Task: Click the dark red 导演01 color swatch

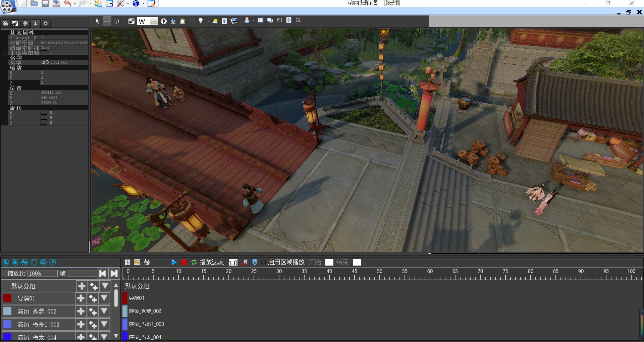Action: (x=7, y=298)
